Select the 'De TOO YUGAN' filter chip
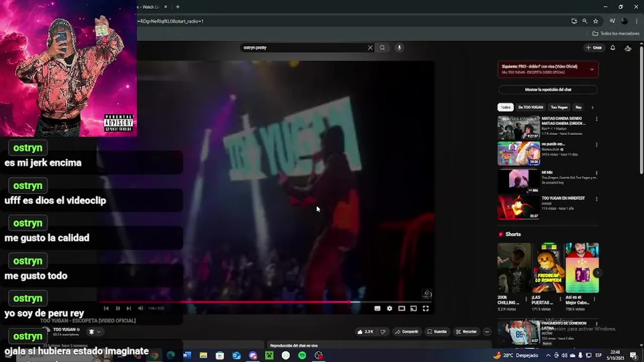The height and width of the screenshot is (362, 644). click(x=530, y=107)
